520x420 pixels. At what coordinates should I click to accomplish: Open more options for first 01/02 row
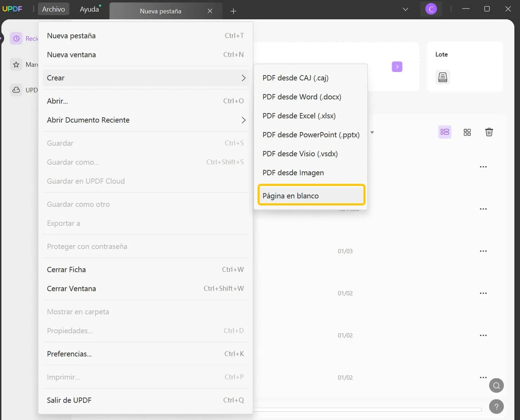pyautogui.click(x=483, y=293)
